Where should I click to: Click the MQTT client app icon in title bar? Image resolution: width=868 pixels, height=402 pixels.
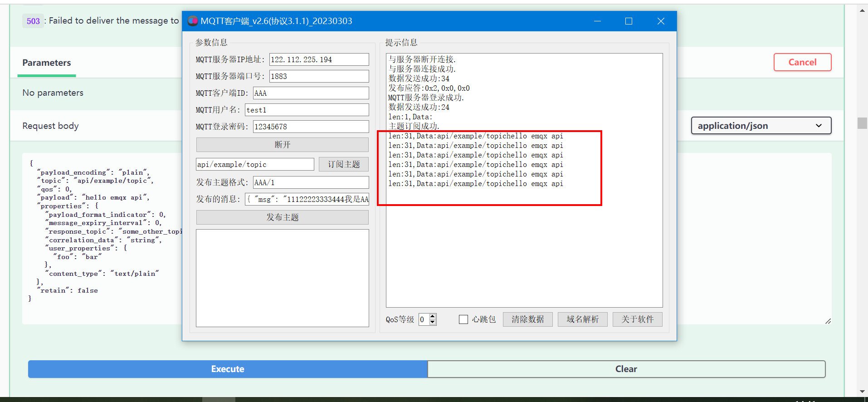pos(193,21)
